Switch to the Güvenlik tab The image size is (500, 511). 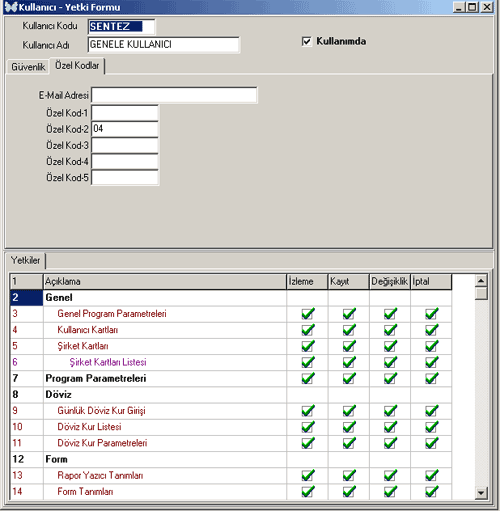click(x=28, y=67)
